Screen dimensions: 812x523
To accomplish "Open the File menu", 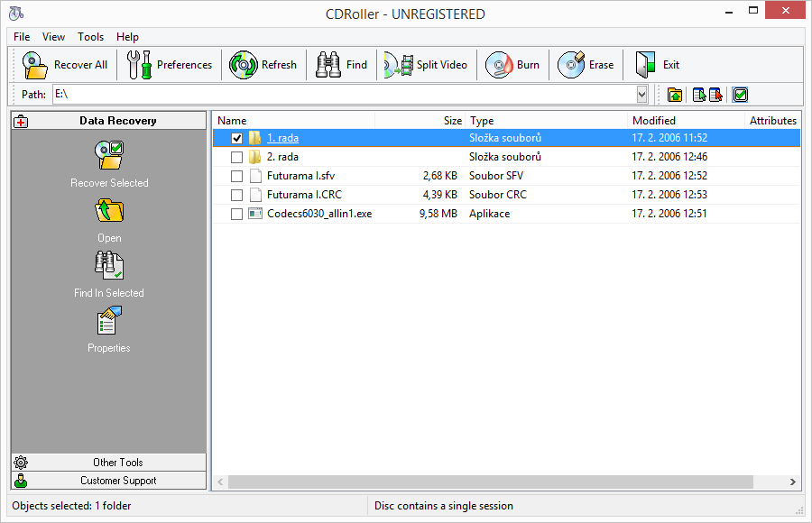I will (22, 37).
